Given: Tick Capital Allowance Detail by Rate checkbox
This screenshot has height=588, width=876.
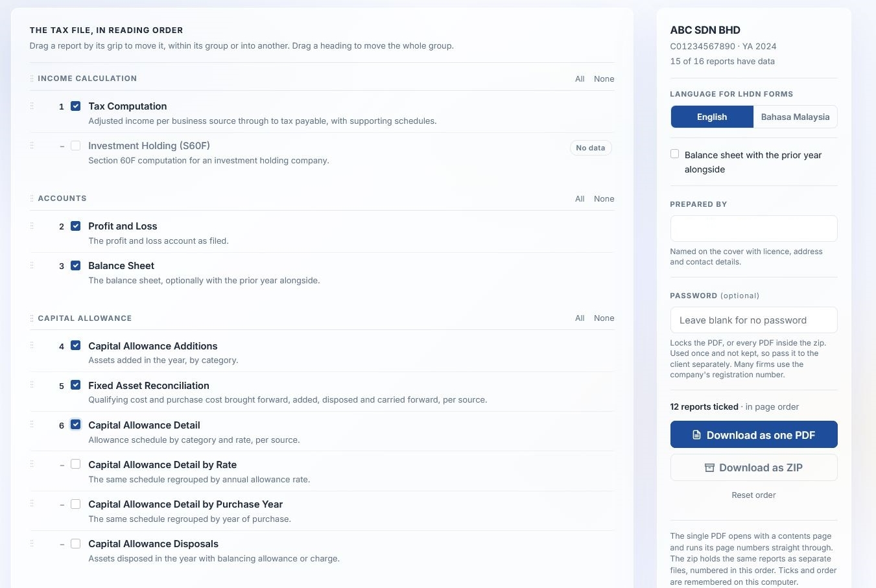Looking at the screenshot, I should pos(76,464).
